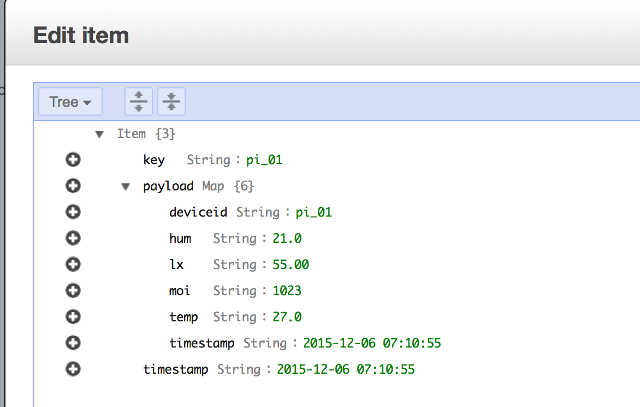Screen dimensions: 640x407
Task: Select the deviceid field name
Action: (199, 212)
